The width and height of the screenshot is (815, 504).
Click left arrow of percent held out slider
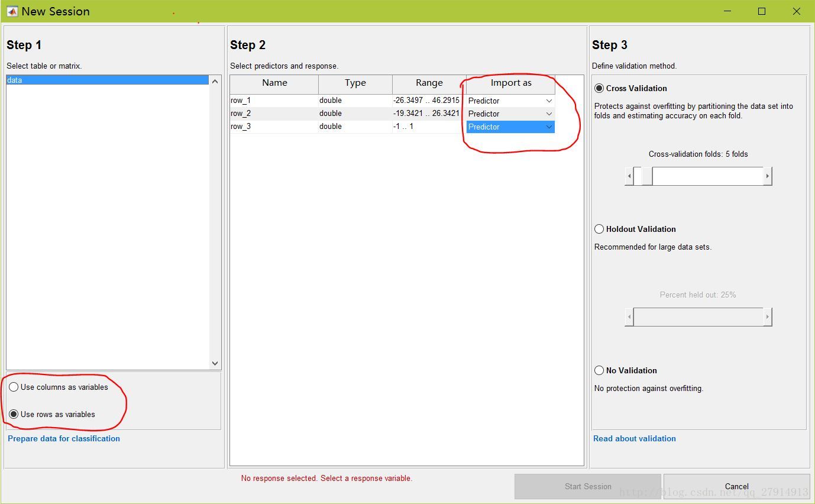click(629, 317)
